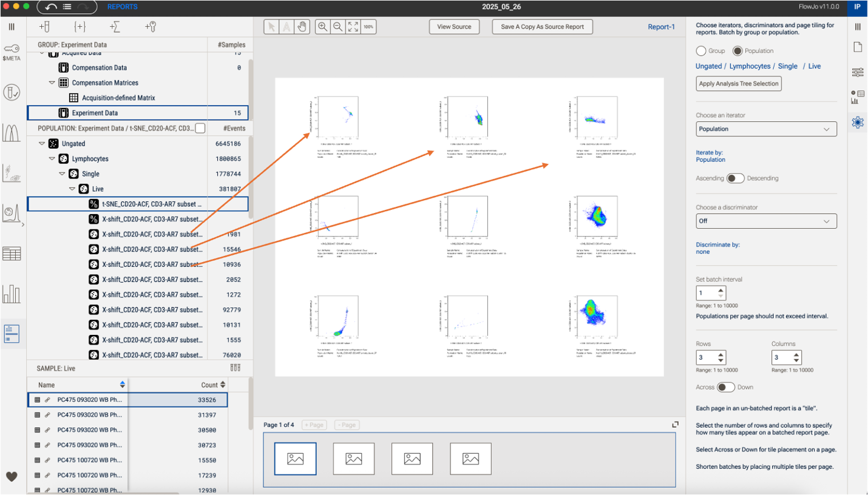Screen dimensions: 868x495
Task: Open the Choose a discriminator dropdown
Action: (x=766, y=221)
